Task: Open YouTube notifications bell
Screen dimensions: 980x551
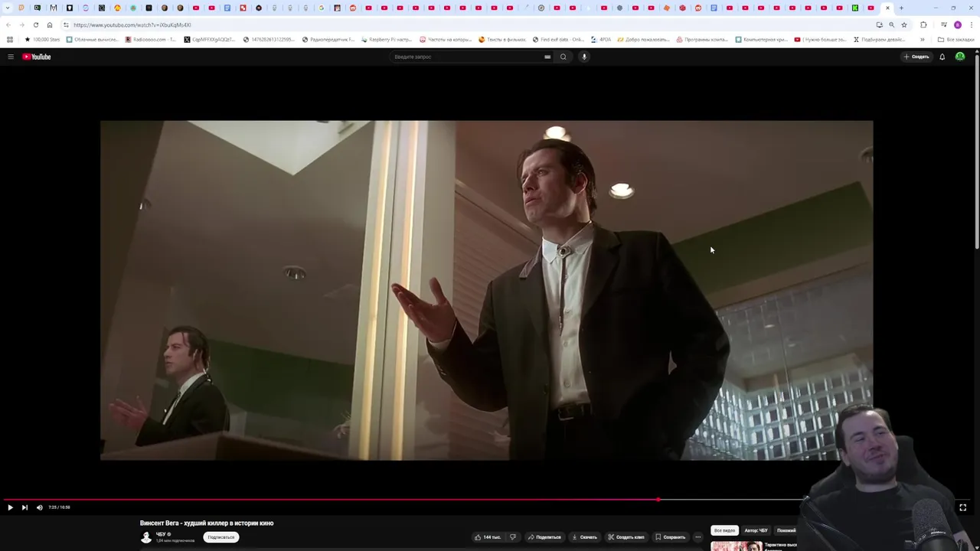Action: [942, 57]
